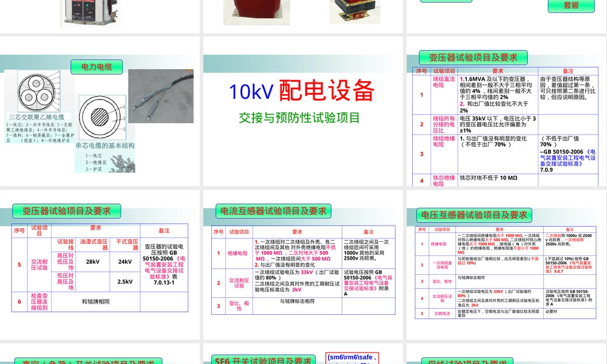
Task: Click the 三芯交联聚乙烯电缆 caption
Action: tap(37, 117)
